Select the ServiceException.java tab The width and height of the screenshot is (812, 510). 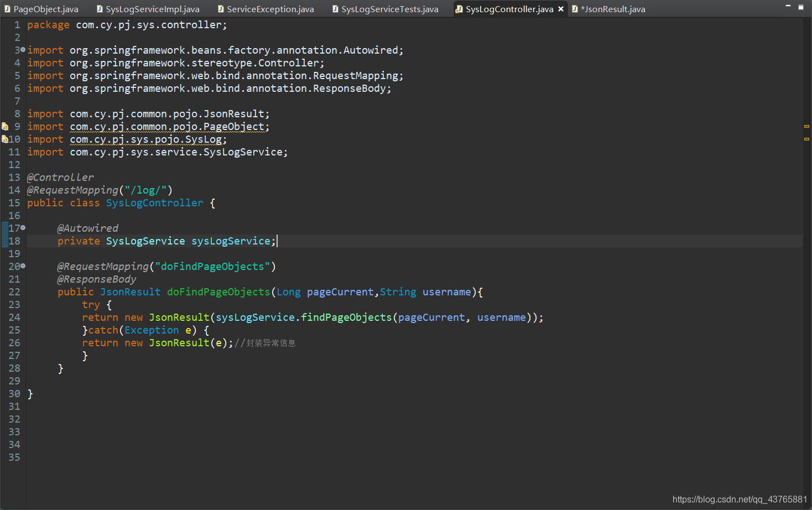[x=266, y=9]
